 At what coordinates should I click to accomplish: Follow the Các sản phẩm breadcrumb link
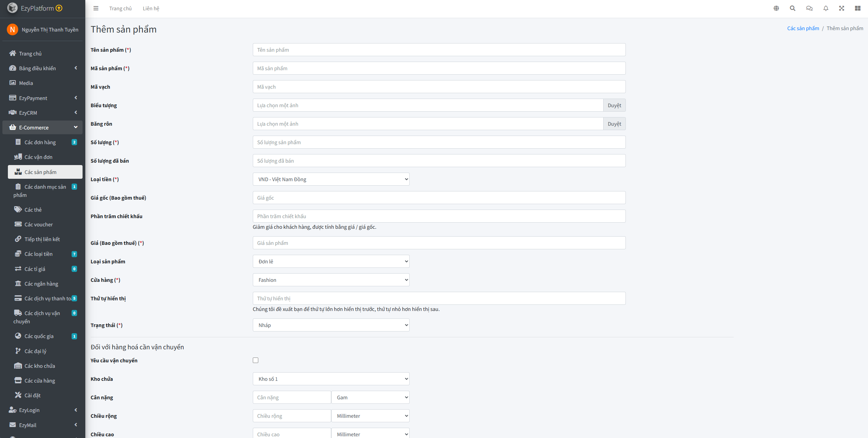click(803, 28)
